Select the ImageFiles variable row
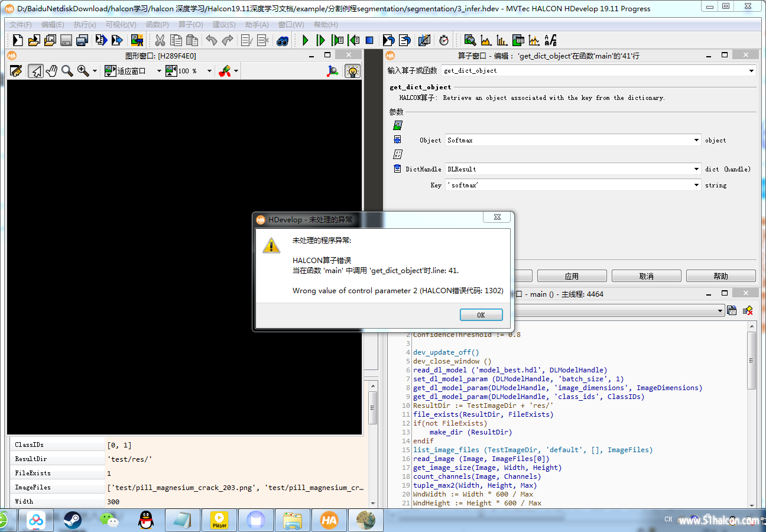The height and width of the screenshot is (532, 766). tap(188, 488)
